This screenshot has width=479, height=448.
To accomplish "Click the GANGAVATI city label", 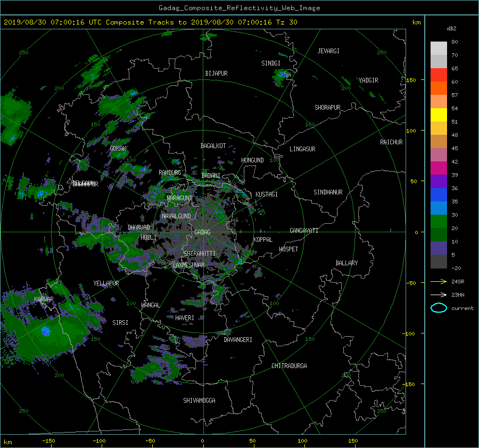I will coord(304,231).
